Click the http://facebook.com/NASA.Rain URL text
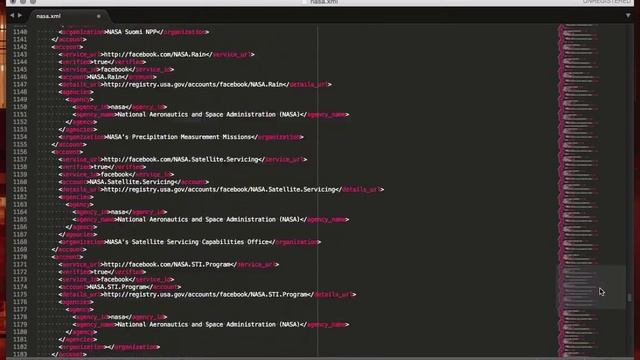This screenshot has height=360, width=640. coord(154,54)
